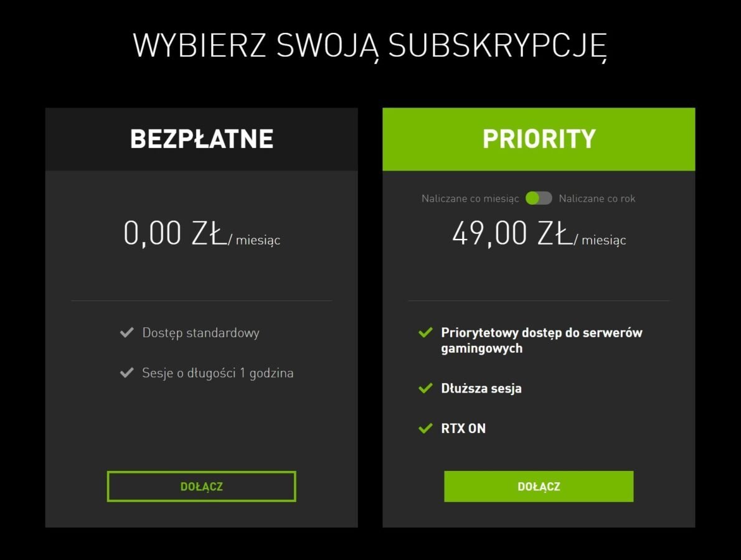Click checkmark icon beside Sesje o długości 1 godzina

tap(126, 373)
